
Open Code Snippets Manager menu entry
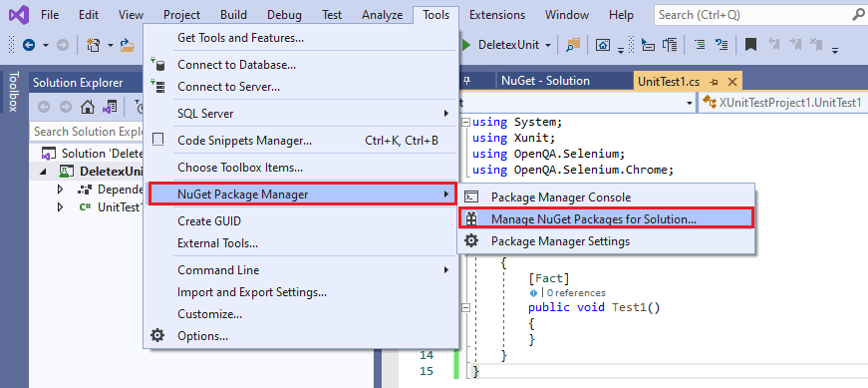301,141
